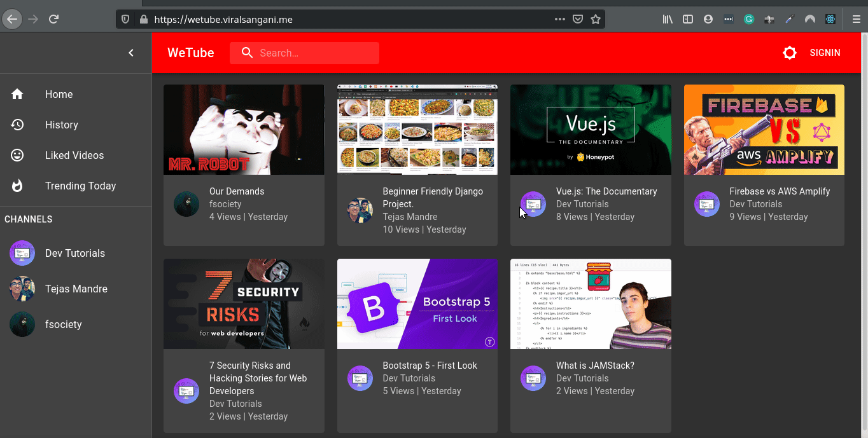Image resolution: width=868 pixels, height=438 pixels.
Task: Click the Trending Today flame icon
Action: pos(17,186)
